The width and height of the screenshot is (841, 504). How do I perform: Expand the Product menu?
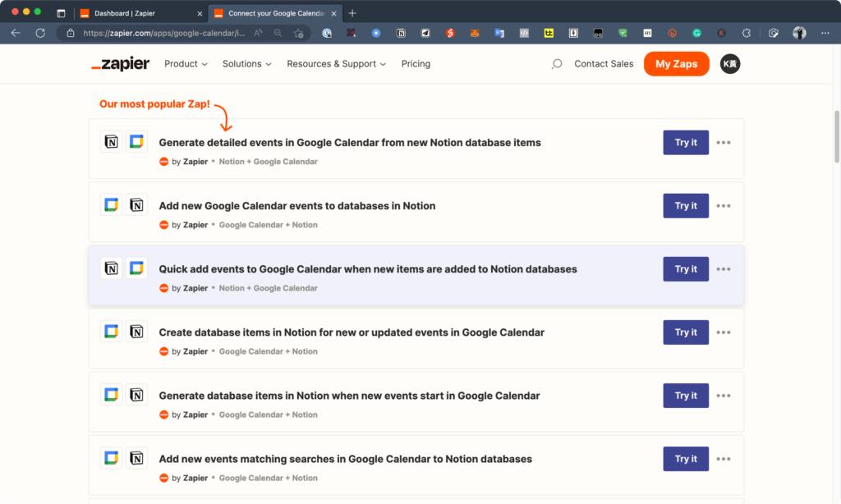tap(186, 64)
